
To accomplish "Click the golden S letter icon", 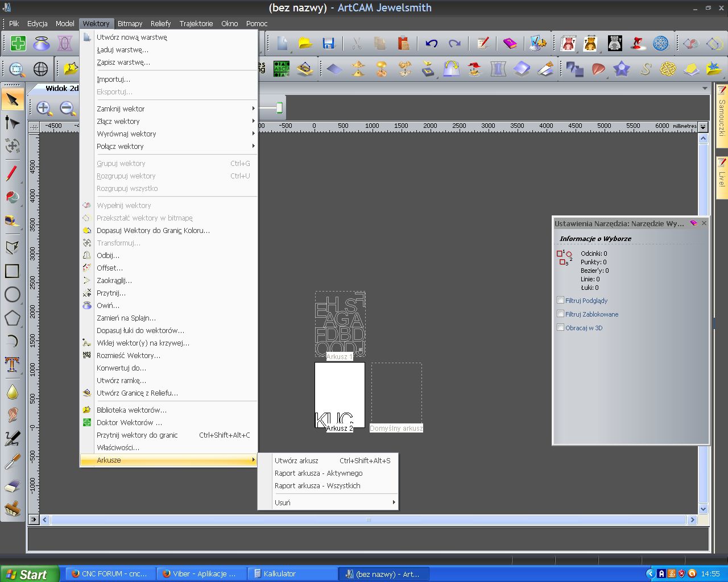I will click(x=645, y=69).
